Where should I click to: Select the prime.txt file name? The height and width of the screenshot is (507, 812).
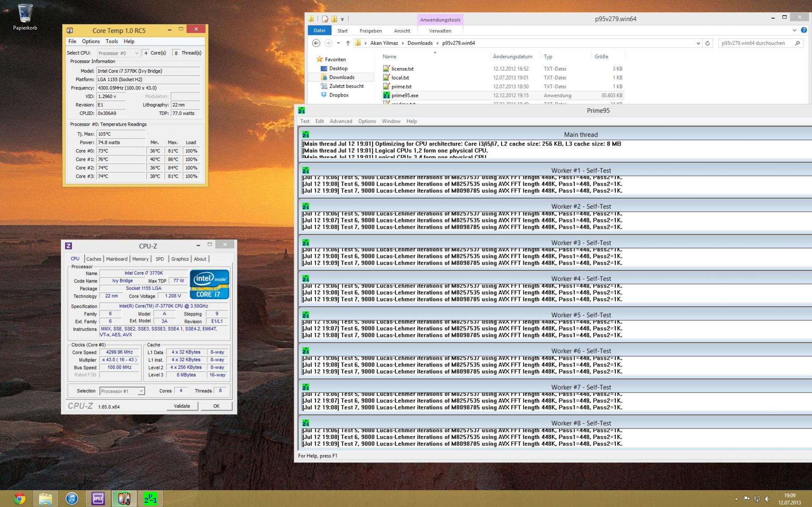401,87
